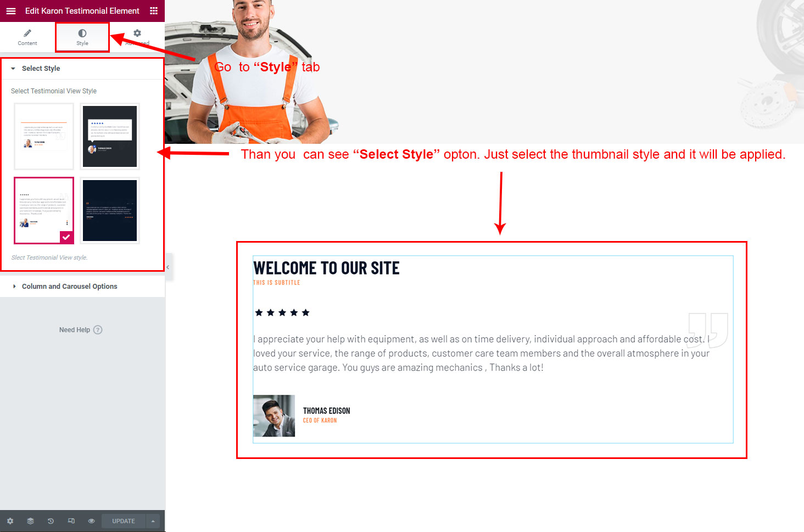Click the UPDATE button
This screenshot has height=532, width=804.
point(124,521)
